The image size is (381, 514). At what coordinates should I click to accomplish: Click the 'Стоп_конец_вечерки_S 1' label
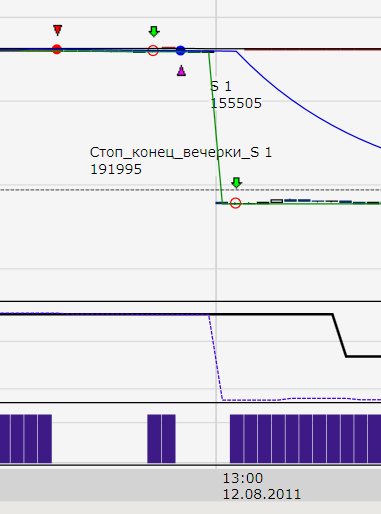coord(181,152)
